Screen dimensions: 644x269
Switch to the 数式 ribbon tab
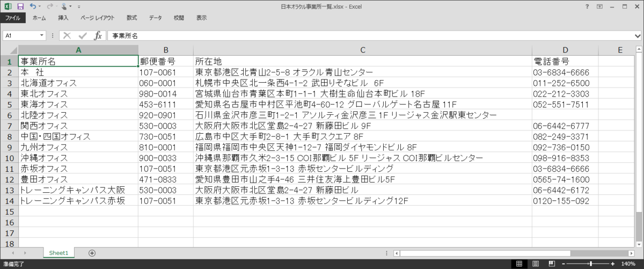click(x=131, y=18)
